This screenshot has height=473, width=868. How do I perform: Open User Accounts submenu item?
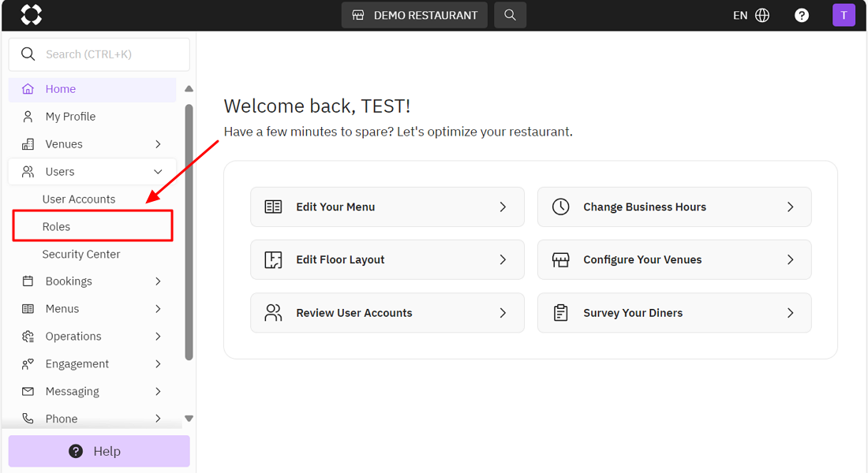pos(79,199)
